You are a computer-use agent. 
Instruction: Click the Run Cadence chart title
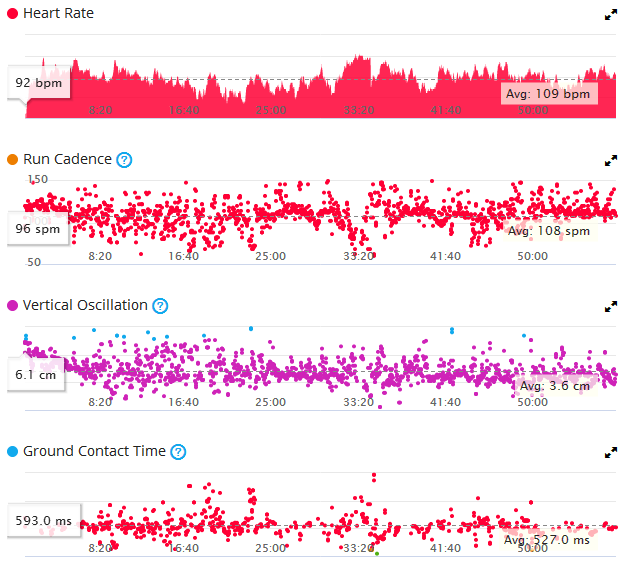coord(67,159)
